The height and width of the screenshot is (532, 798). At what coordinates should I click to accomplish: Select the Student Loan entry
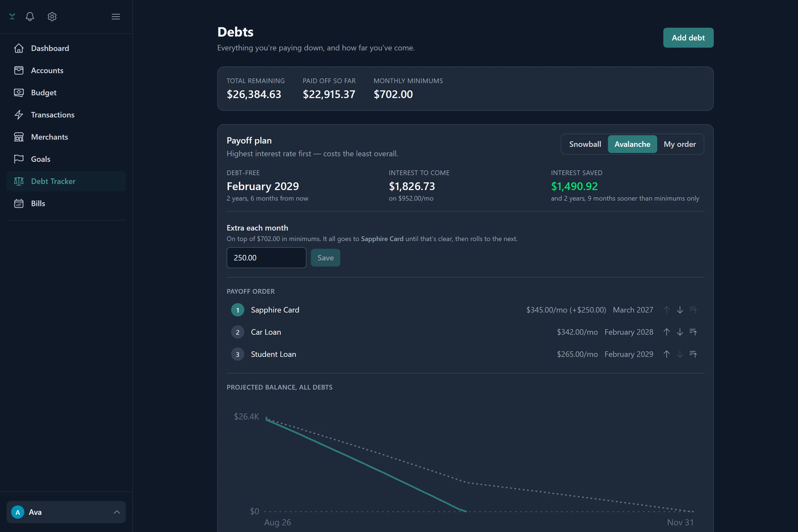273,354
